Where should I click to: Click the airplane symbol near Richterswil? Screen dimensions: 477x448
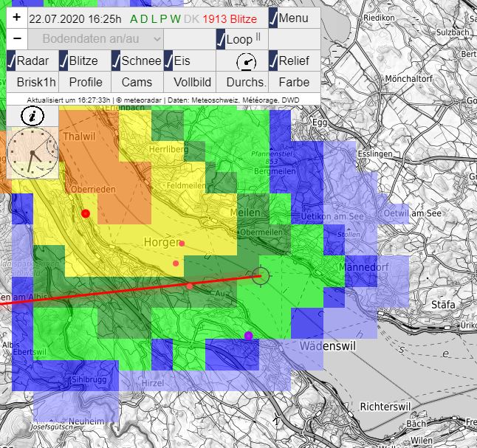pos(276,419)
